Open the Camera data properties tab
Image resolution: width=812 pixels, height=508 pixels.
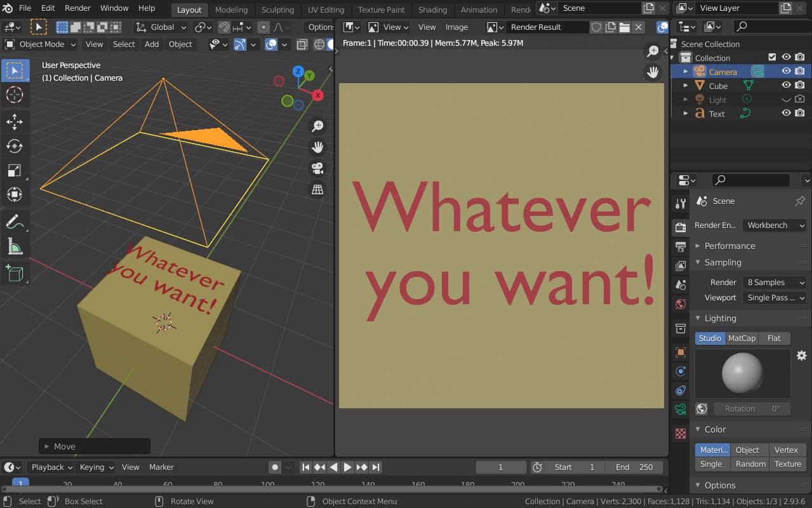point(681,409)
